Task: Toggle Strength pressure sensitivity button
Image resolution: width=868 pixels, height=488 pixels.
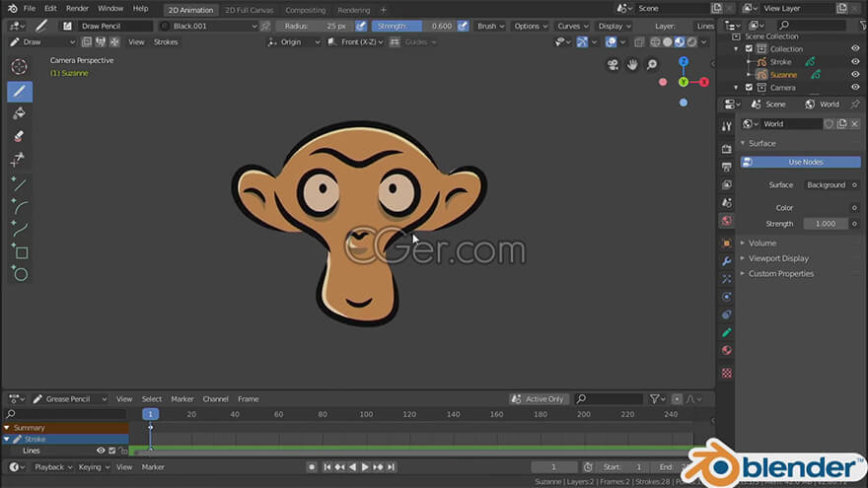Action: pos(464,26)
